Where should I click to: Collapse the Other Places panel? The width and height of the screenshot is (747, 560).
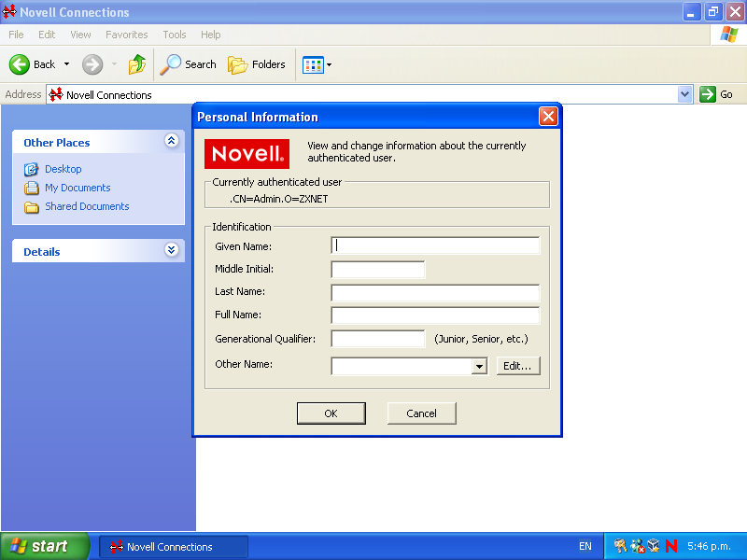pos(172,141)
